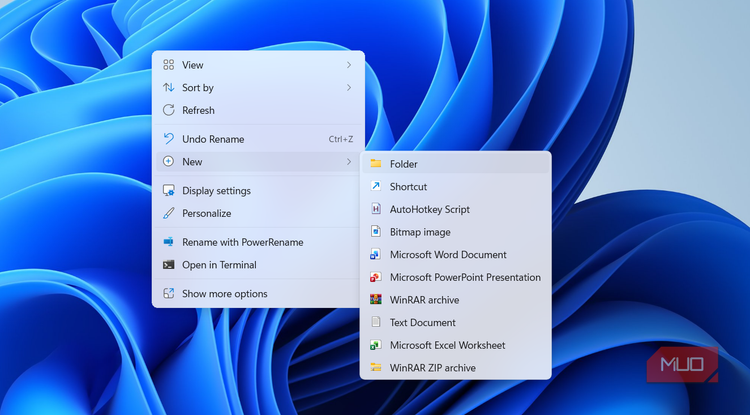Click the Sort by arrows icon
This screenshot has height=415, width=750.
(x=168, y=87)
